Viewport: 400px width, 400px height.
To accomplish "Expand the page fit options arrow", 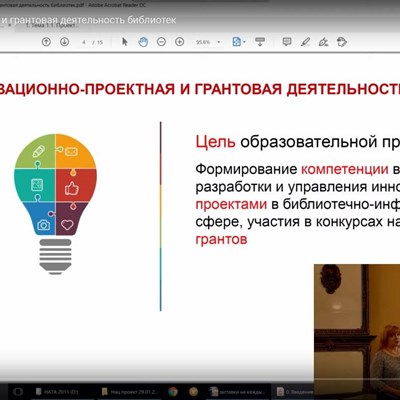I will (244, 42).
